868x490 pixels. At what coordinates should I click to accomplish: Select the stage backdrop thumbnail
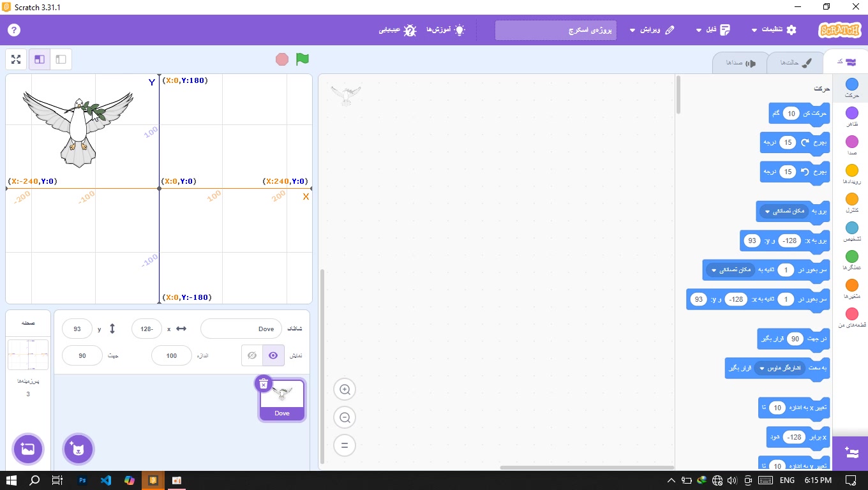point(27,355)
